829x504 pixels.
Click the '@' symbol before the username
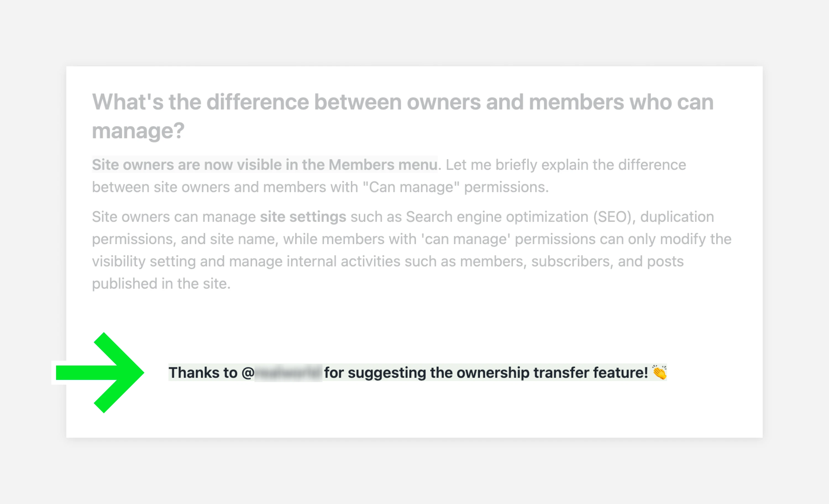[x=248, y=373]
